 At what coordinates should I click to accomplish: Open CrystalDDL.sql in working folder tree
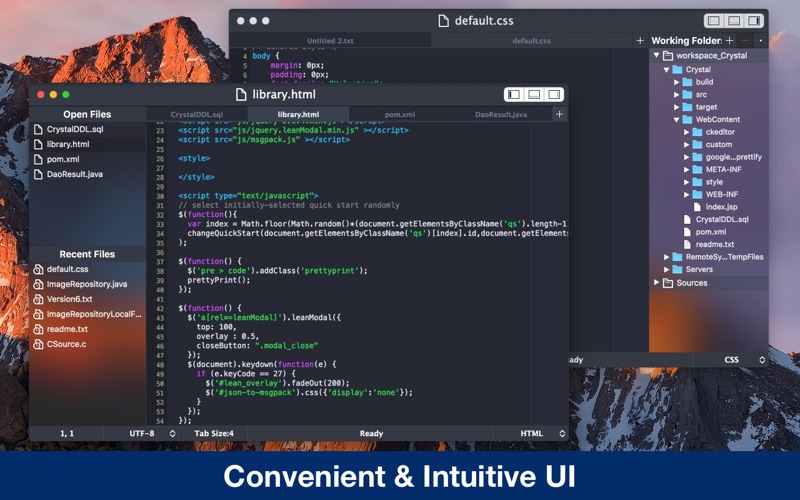[x=722, y=219]
